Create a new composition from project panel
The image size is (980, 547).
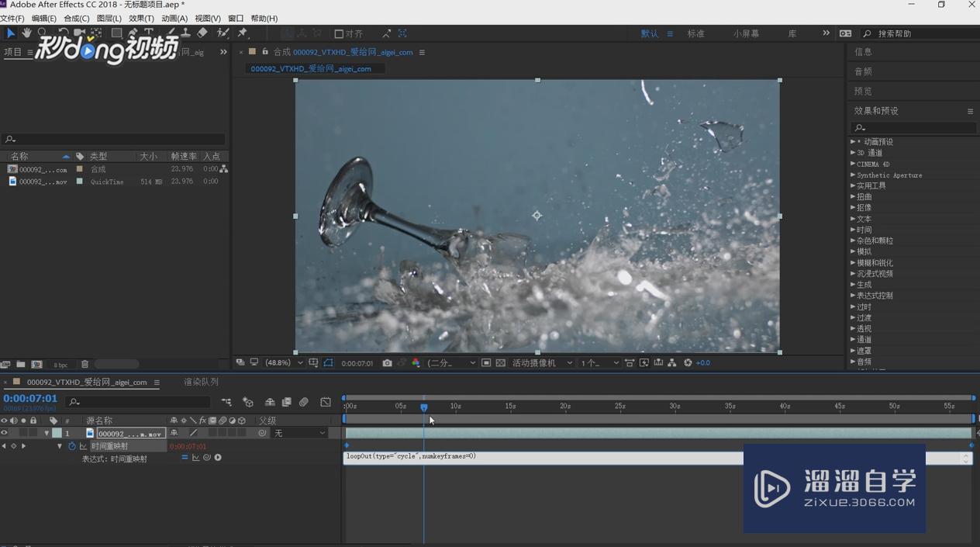(36, 365)
